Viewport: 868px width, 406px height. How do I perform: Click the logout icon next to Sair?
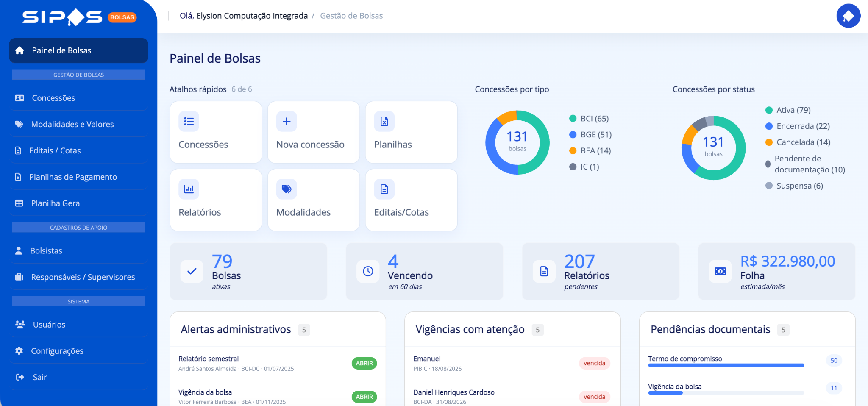coord(20,377)
